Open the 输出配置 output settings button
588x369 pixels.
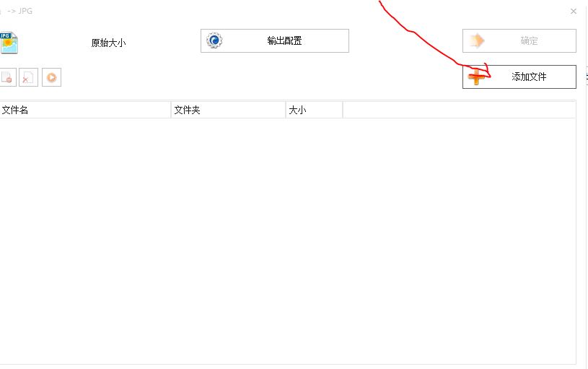pos(274,40)
